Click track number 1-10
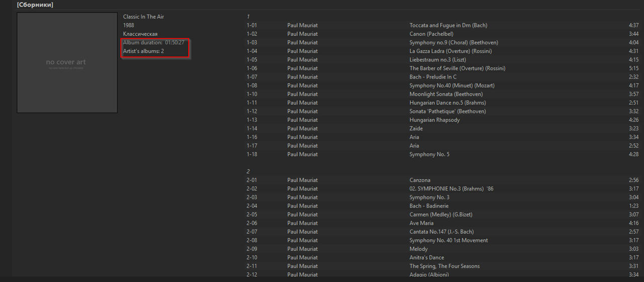 coord(252,94)
